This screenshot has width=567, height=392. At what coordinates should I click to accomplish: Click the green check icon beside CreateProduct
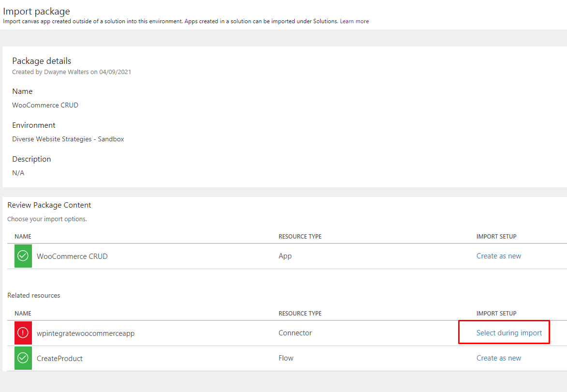tap(23, 358)
